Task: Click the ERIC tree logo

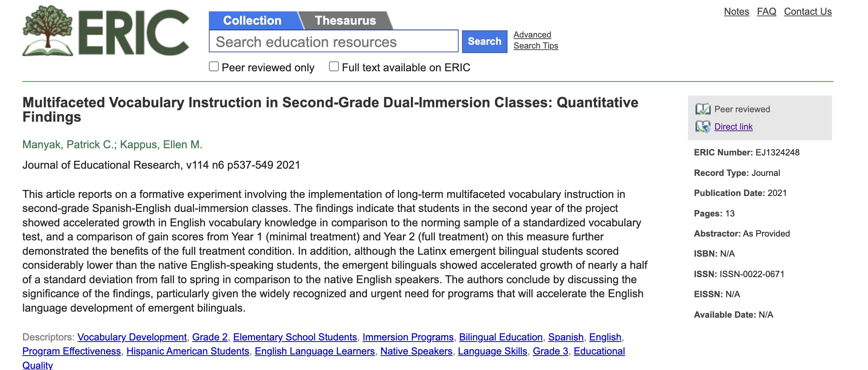Action: click(48, 31)
